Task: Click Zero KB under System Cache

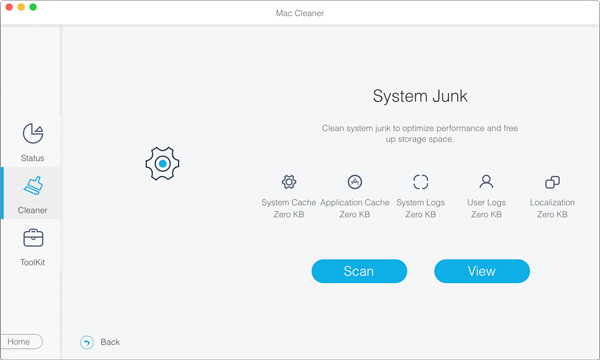Action: tap(289, 215)
